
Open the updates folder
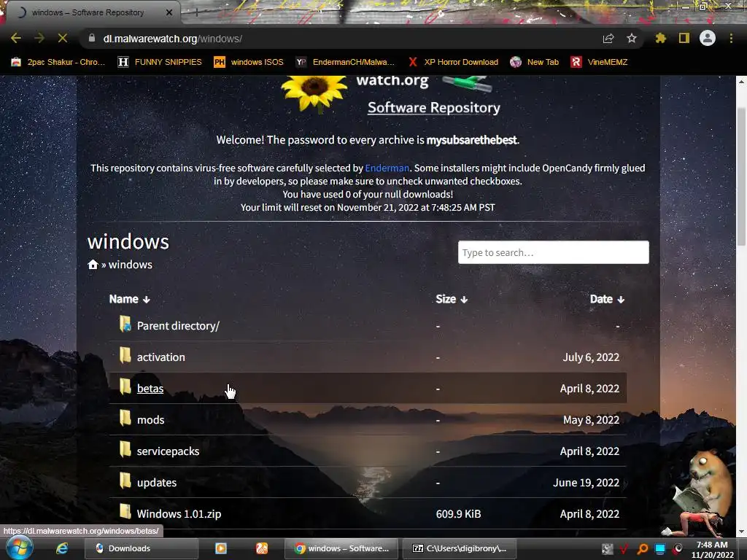point(157,483)
